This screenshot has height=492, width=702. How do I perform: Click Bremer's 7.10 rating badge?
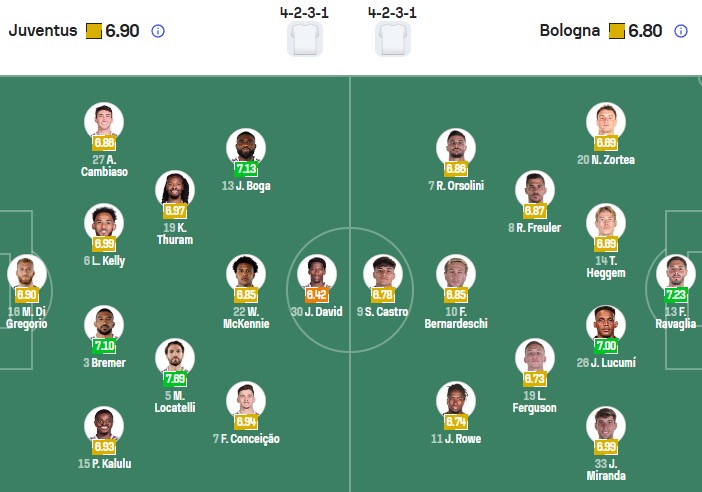point(104,346)
